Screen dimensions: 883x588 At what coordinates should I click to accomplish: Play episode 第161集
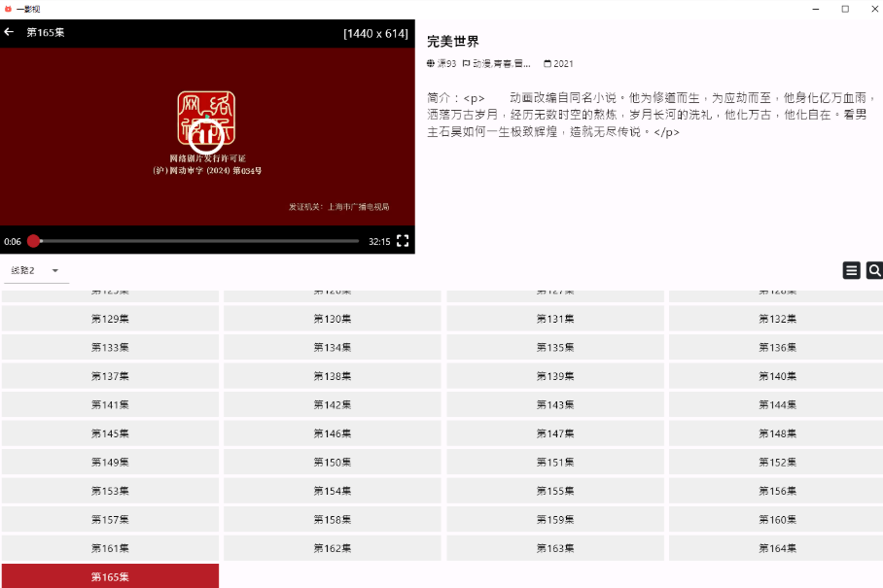point(110,548)
